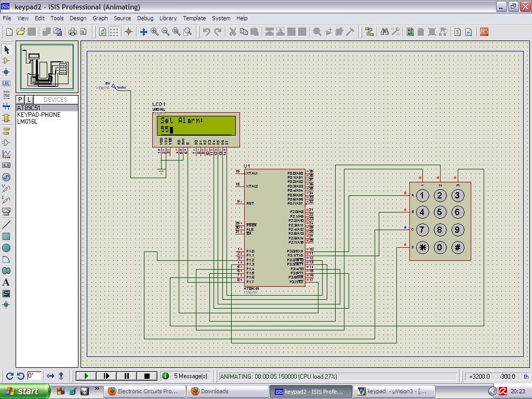Click the ARES netlist transfer icon

484,32
